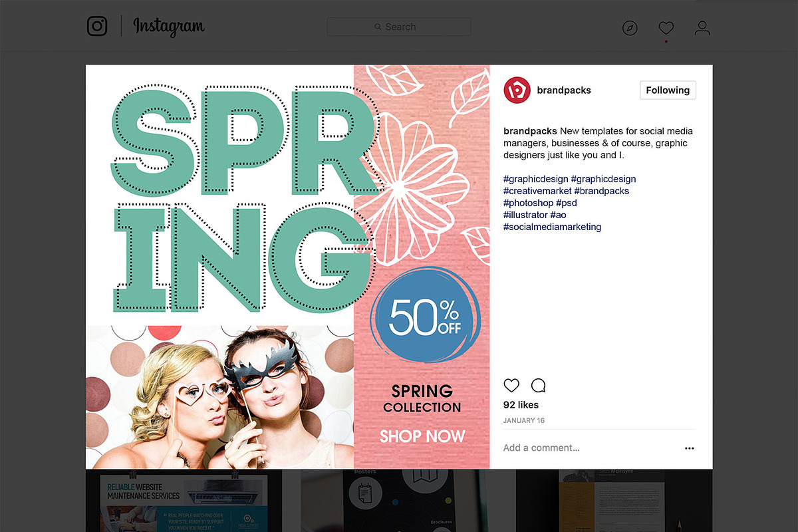
Task: Open the Website Maintenance Services thumbnail
Action: pos(184,501)
